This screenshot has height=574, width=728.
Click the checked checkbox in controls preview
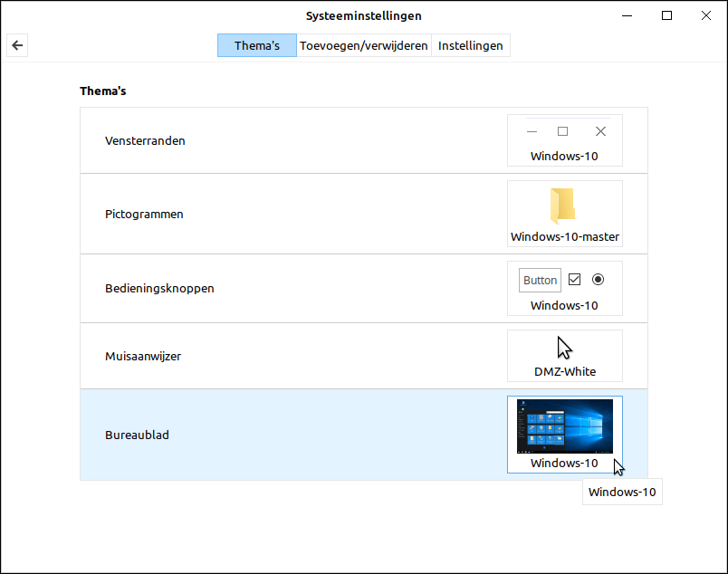tap(574, 280)
